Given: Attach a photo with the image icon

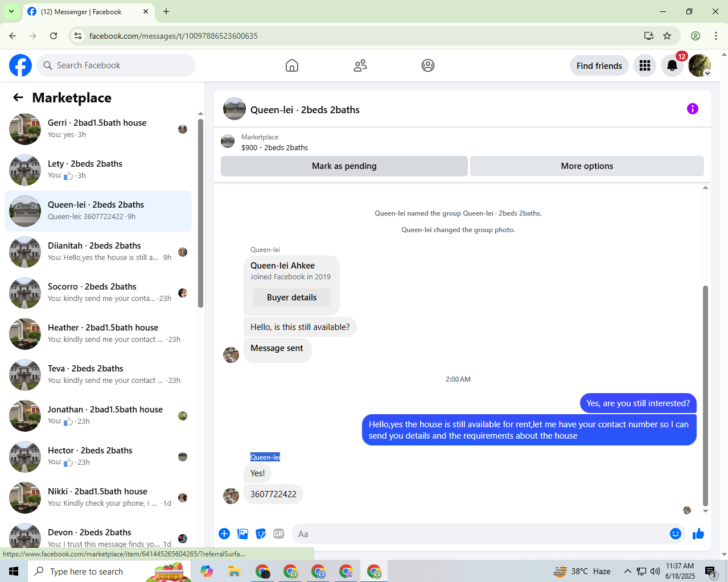Looking at the screenshot, I should point(242,534).
